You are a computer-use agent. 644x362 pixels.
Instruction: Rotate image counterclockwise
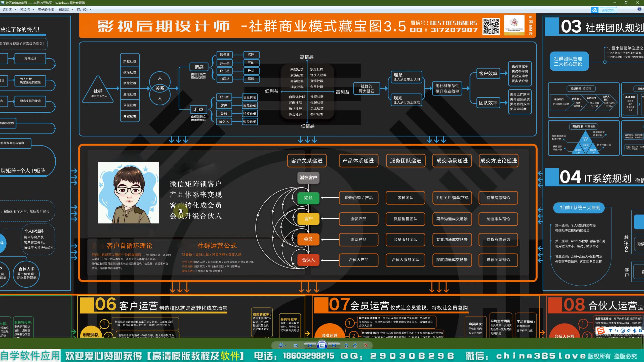click(x=346, y=345)
